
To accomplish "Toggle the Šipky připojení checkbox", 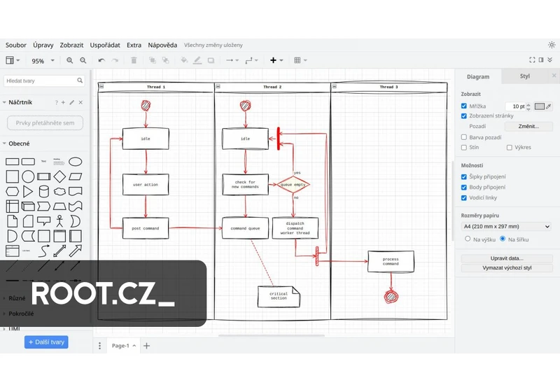I will click(x=464, y=176).
